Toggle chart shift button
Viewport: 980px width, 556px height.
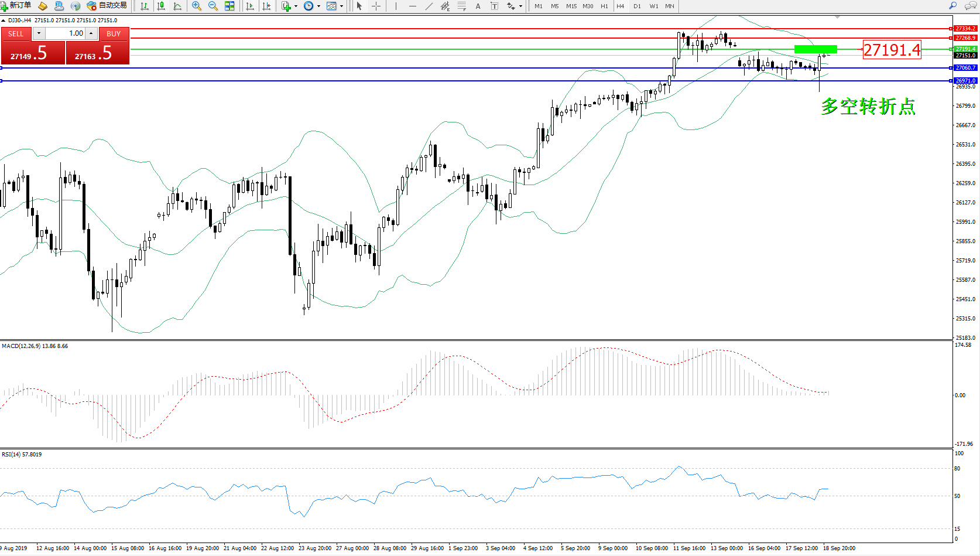(266, 6)
